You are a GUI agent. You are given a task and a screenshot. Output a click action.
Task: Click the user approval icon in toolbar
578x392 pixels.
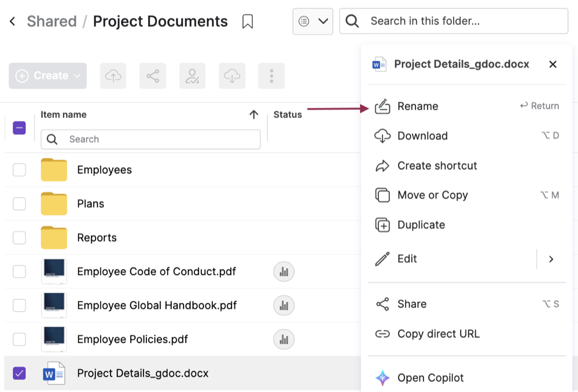point(192,76)
